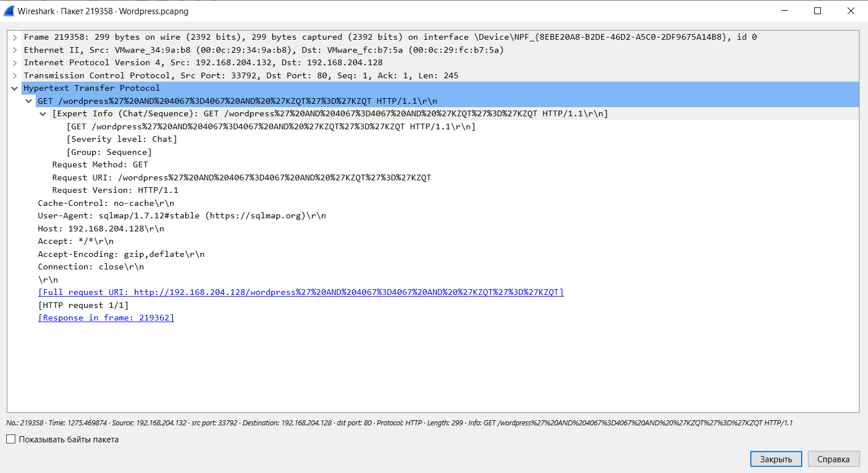Collapse Hypertext Transfer Protocol section
Viewport: 868px width, 473px height.
tap(15, 88)
